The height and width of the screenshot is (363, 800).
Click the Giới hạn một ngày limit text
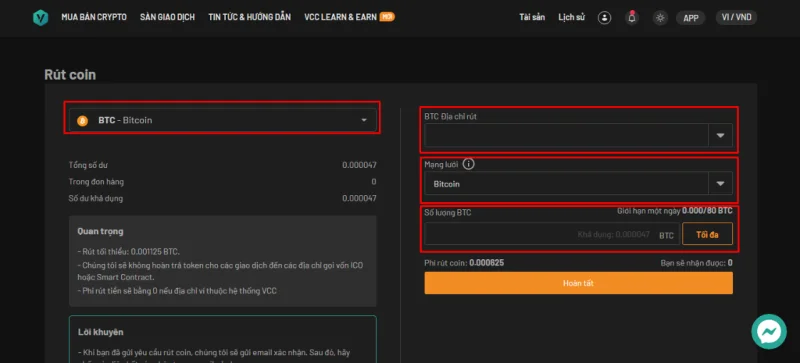674,211
